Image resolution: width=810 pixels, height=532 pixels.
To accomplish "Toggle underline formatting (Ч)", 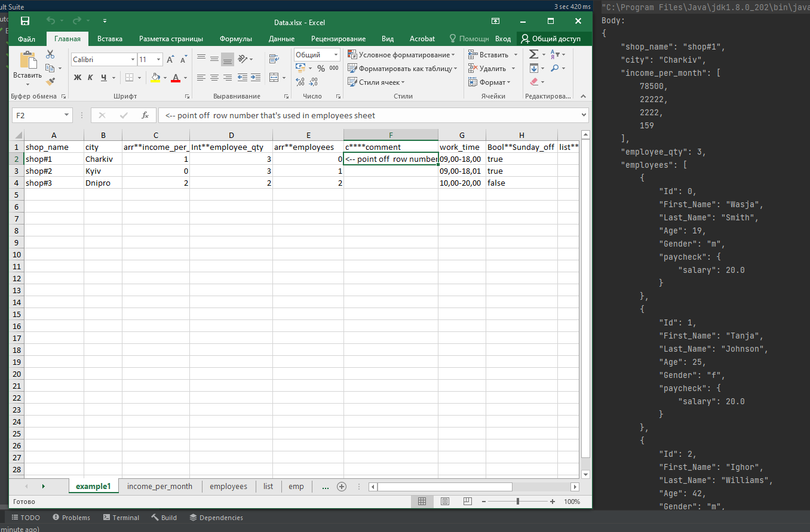I will 104,78.
